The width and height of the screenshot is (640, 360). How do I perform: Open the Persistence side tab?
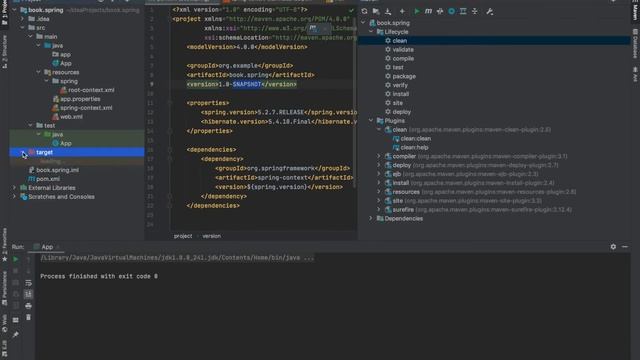coord(4,289)
